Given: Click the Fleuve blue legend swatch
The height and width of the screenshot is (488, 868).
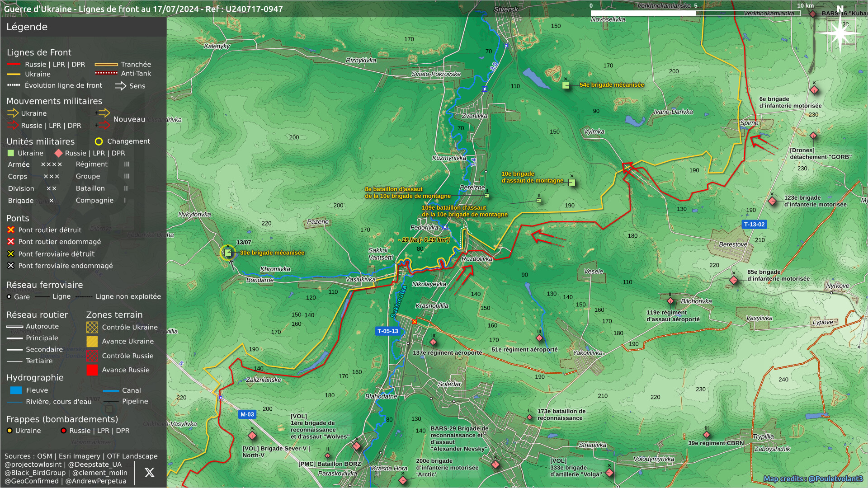Looking at the screenshot, I should (x=16, y=390).
